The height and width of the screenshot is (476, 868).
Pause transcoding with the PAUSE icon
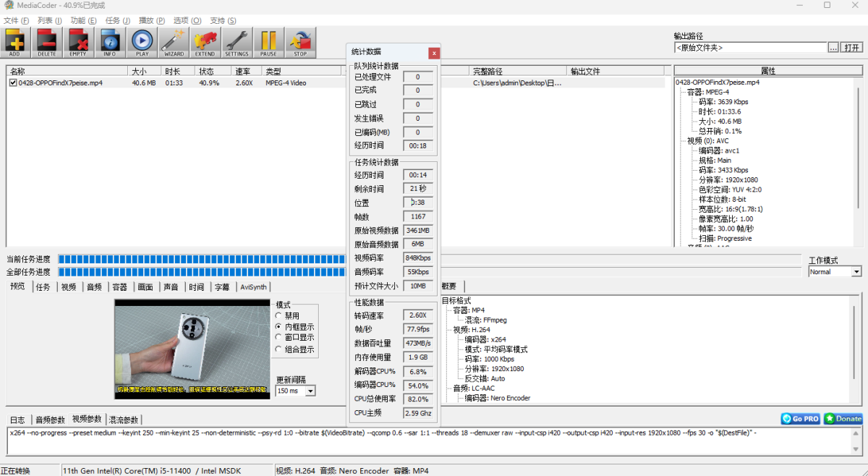coord(268,42)
